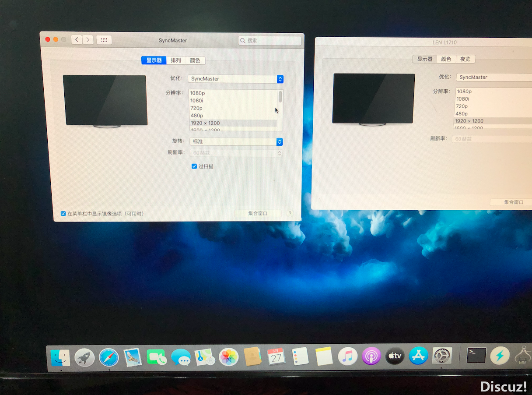Open Apple TV app in Dock
532x395 pixels.
coord(395,356)
